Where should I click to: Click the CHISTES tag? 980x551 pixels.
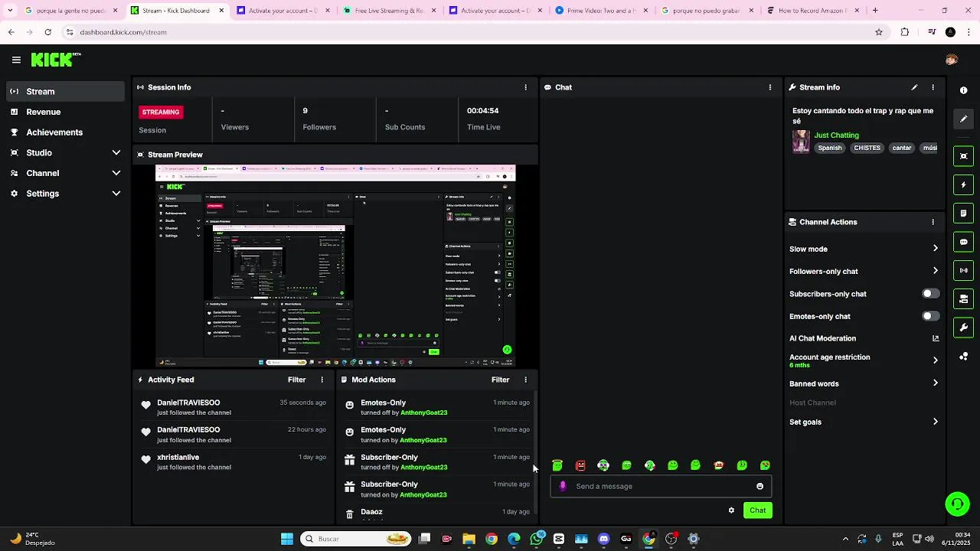(867, 148)
